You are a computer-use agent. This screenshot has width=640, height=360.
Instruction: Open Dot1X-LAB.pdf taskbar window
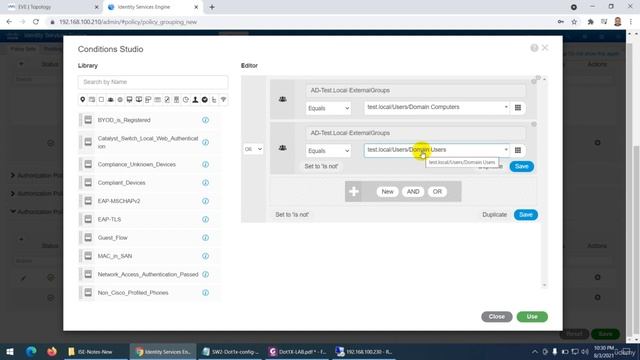point(298,351)
